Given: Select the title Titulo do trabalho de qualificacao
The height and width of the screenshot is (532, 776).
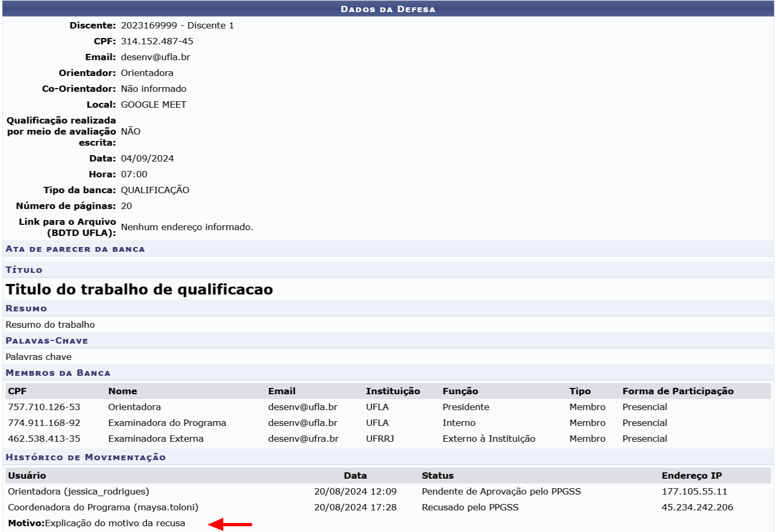Looking at the screenshot, I should click(x=139, y=289).
